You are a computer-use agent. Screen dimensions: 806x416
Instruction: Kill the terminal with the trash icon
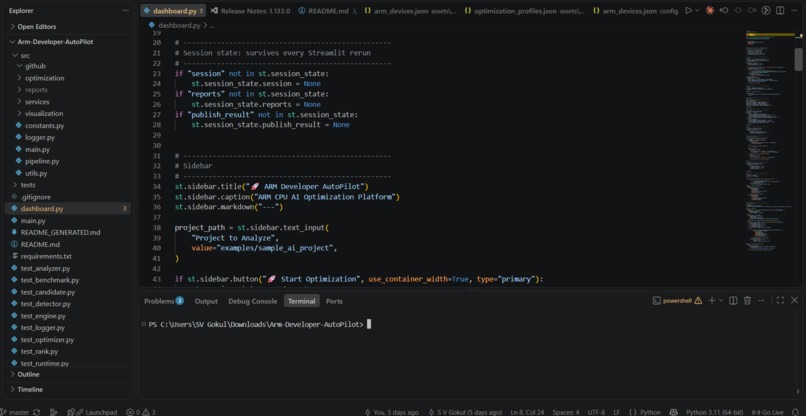pos(747,300)
